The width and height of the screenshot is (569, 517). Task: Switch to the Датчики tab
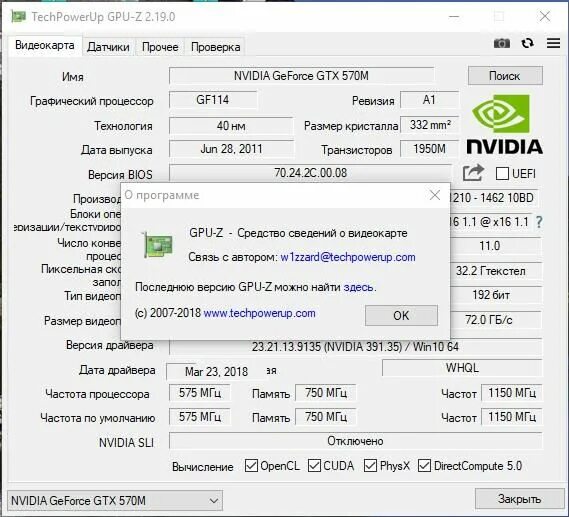[108, 47]
